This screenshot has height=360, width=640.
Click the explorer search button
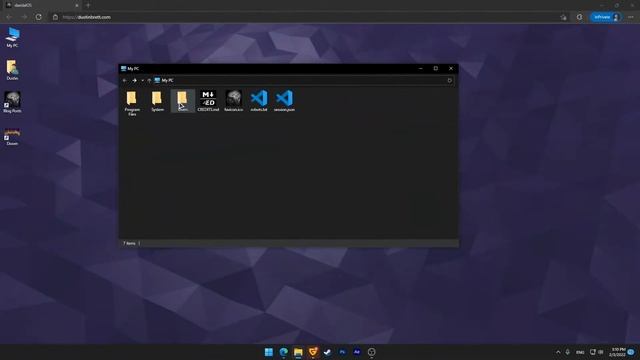449,80
